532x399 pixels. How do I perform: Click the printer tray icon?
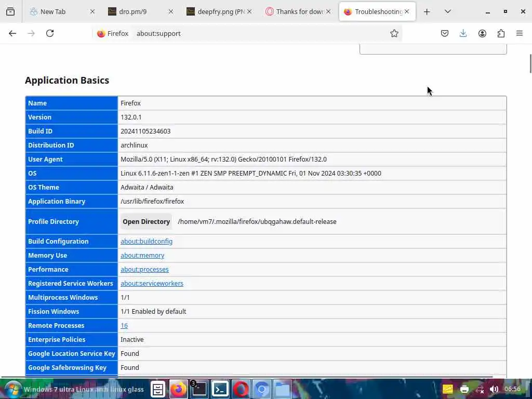tap(464, 389)
